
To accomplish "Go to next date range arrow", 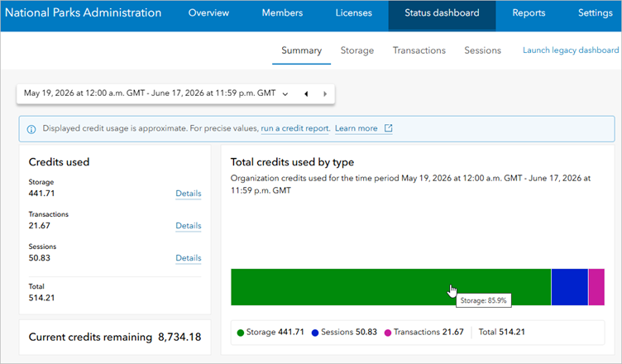I will (x=325, y=94).
